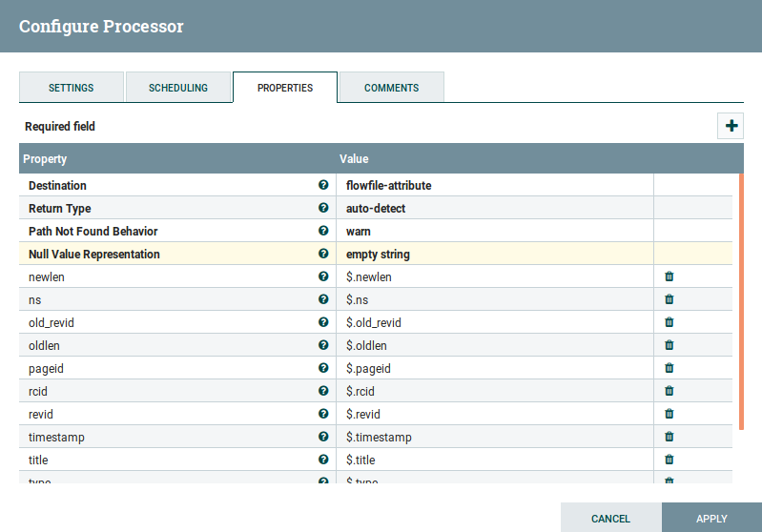
Task: Show help icon for title property
Action: (x=323, y=460)
